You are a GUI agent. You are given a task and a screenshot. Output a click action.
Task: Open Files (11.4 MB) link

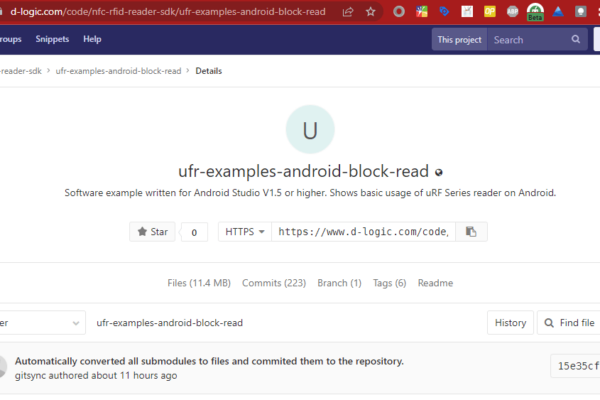tap(199, 283)
